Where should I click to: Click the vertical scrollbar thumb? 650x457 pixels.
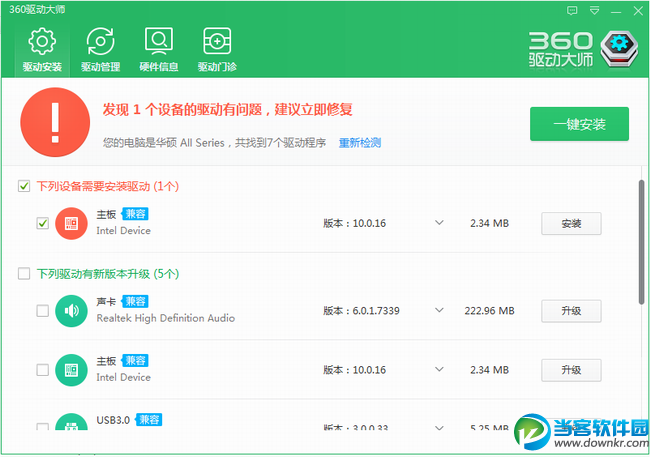[641, 242]
